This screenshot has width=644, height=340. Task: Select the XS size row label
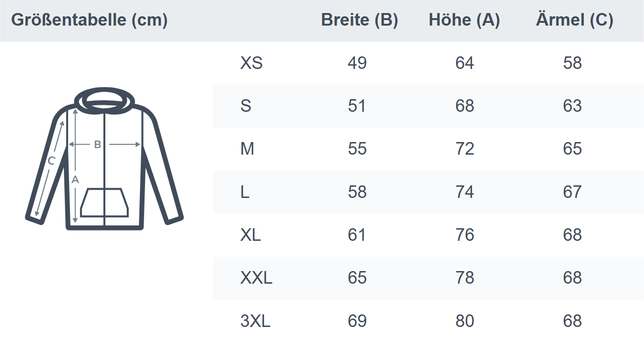(251, 63)
